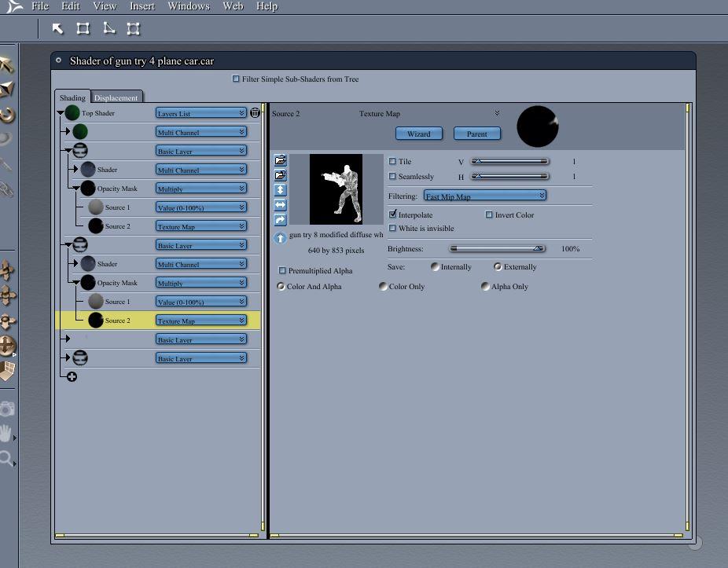This screenshot has height=568, width=728.
Task: Click the round up-arrow icon near filename
Action: point(280,238)
